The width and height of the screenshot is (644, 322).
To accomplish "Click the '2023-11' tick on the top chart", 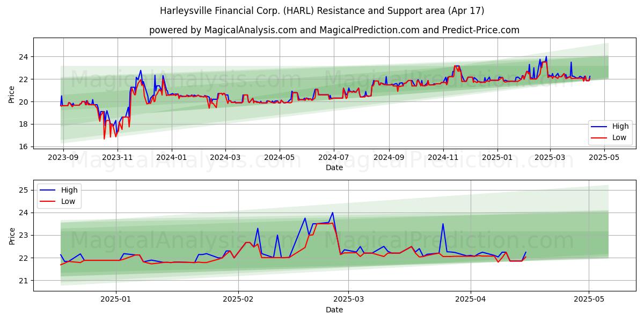I will pyautogui.click(x=118, y=158).
